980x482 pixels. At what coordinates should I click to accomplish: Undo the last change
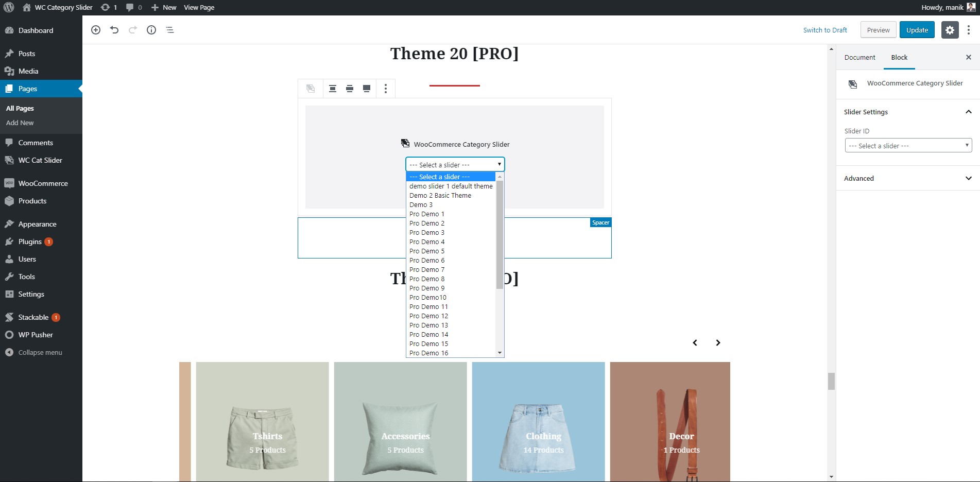pyautogui.click(x=114, y=30)
